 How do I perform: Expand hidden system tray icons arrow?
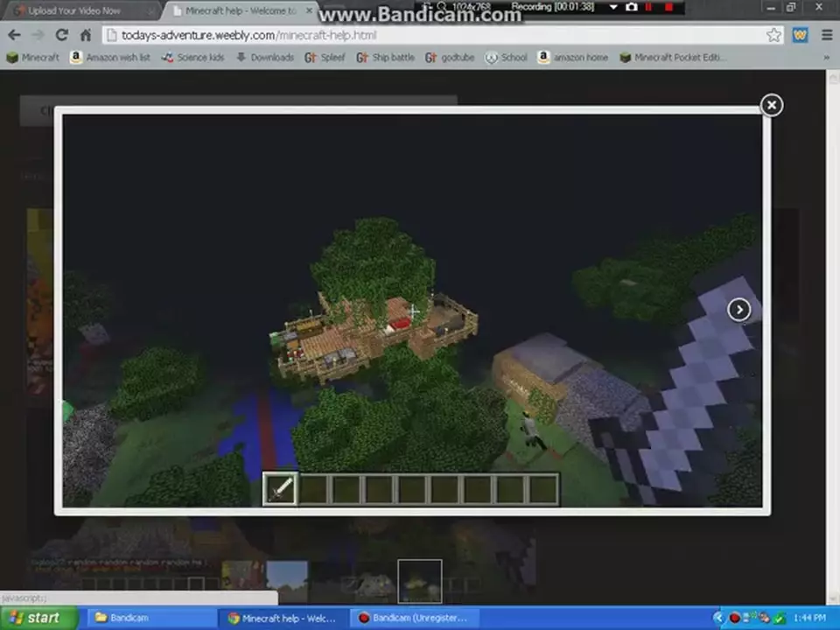click(x=718, y=619)
